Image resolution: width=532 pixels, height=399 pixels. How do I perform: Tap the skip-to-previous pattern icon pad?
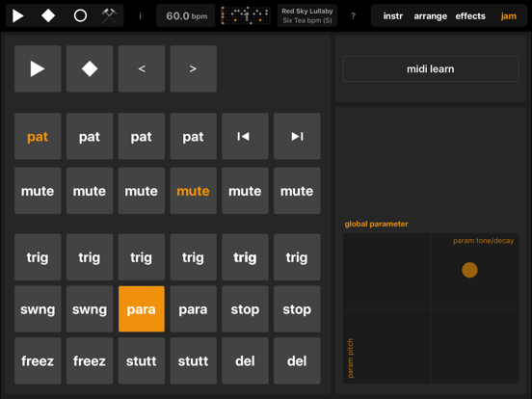coord(246,137)
